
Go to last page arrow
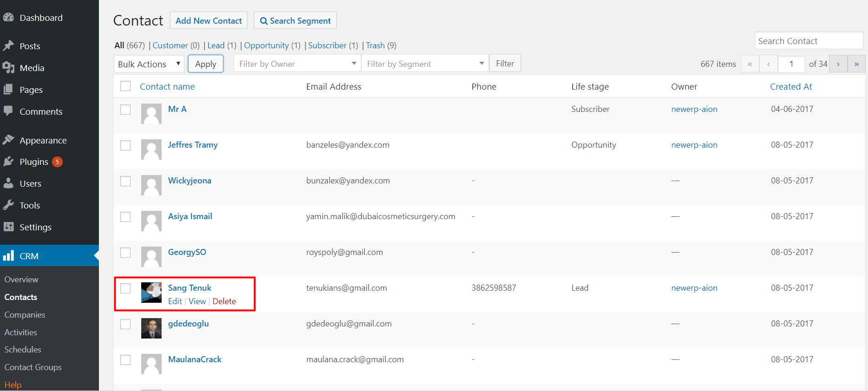pos(856,64)
